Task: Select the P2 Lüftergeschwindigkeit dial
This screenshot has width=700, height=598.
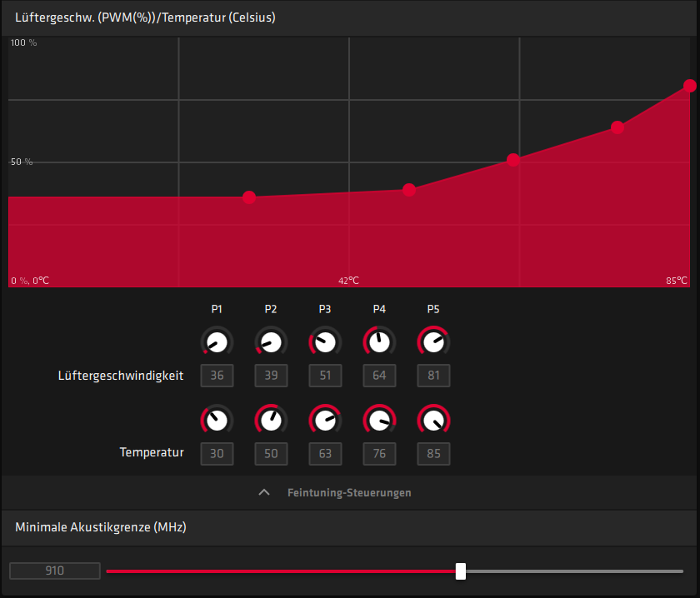Action: coord(271,341)
